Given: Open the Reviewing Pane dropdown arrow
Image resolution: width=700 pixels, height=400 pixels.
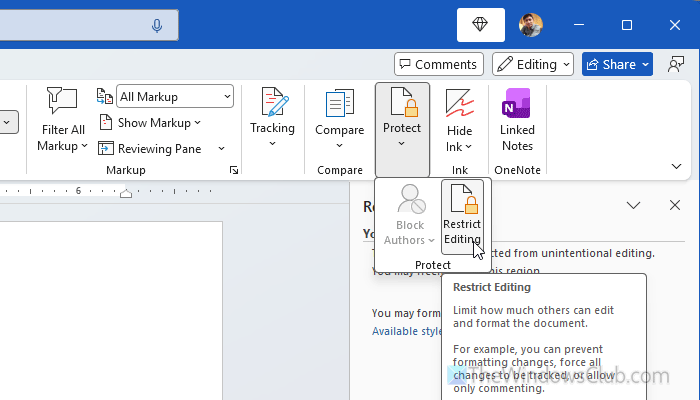Looking at the screenshot, I should click(221, 149).
